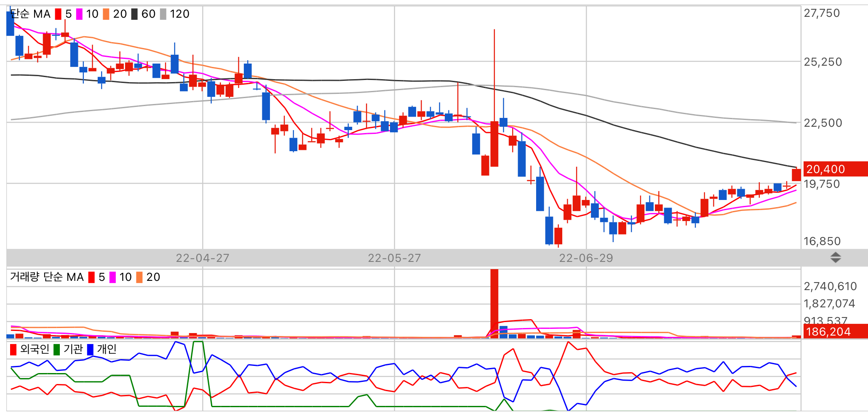
Task: Click the panel resize up-down arrow icon
Action: click(x=836, y=258)
